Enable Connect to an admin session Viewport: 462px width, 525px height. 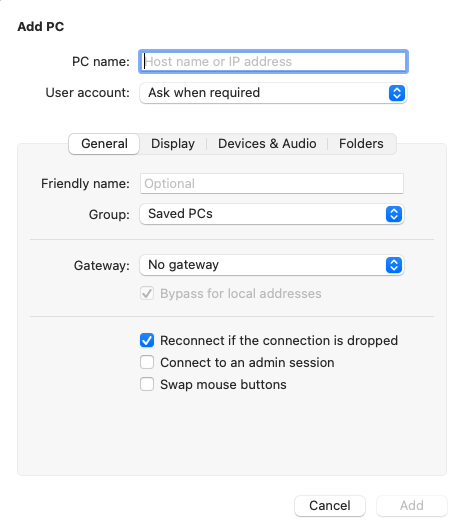pyautogui.click(x=147, y=362)
